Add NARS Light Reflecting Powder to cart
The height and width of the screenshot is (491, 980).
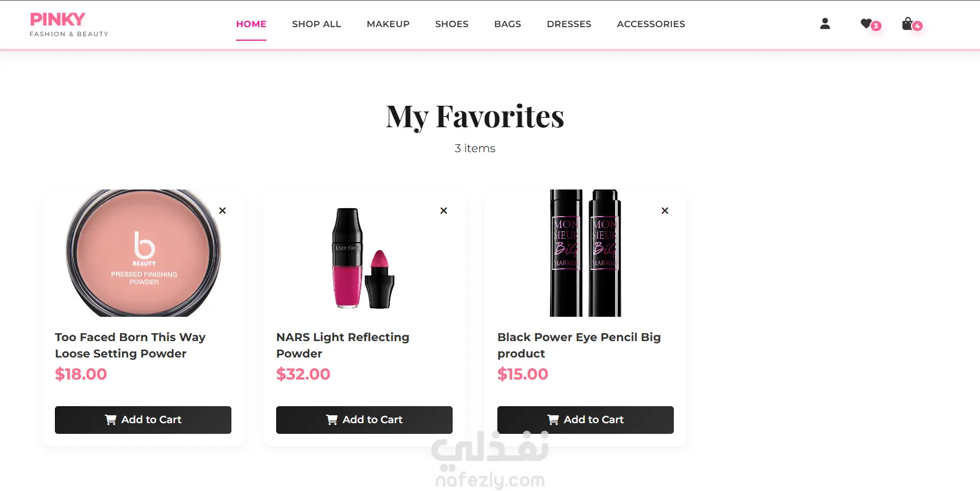364,420
